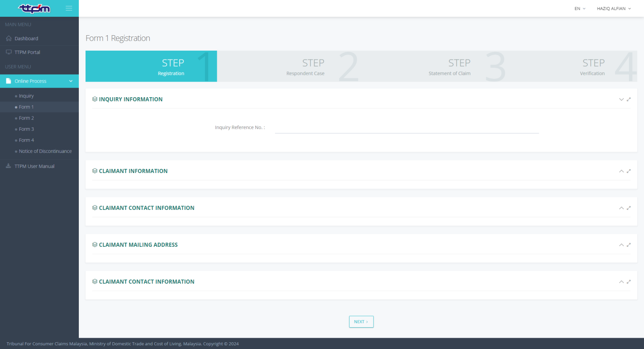Click fullscreen icon on Claimant Mailing Address panel
The width and height of the screenshot is (644, 349).
[628, 245]
